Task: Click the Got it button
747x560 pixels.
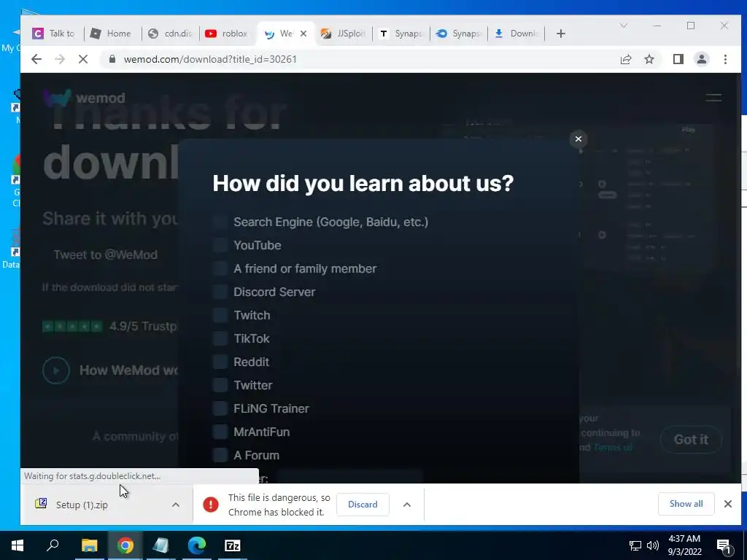Action: (691, 440)
